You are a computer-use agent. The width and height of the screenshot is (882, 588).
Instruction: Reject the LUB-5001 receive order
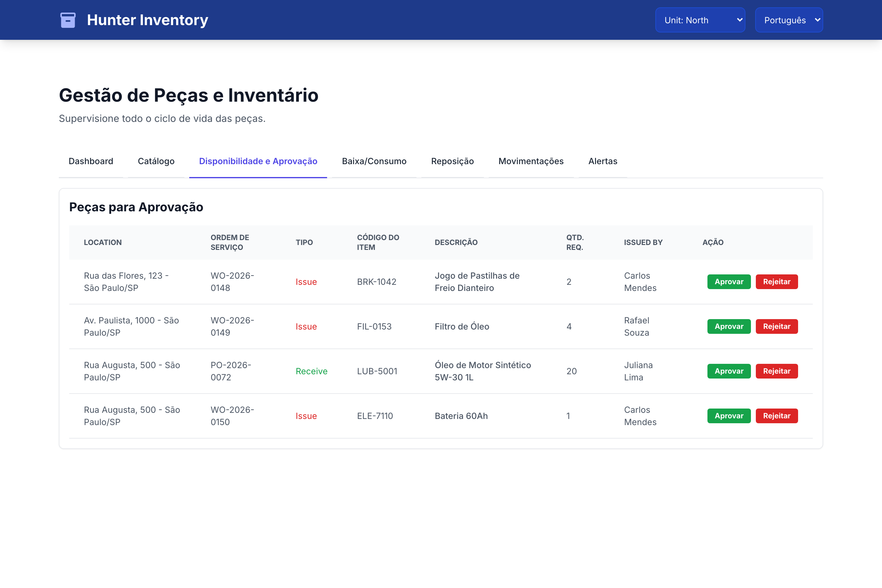(x=777, y=371)
